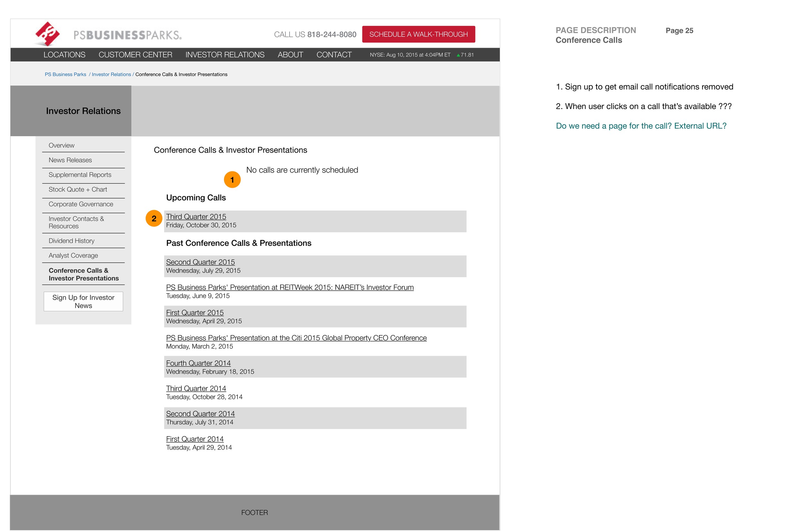Click Sign Up for Investor News button
Screen dimensions: 807x532
(x=83, y=301)
